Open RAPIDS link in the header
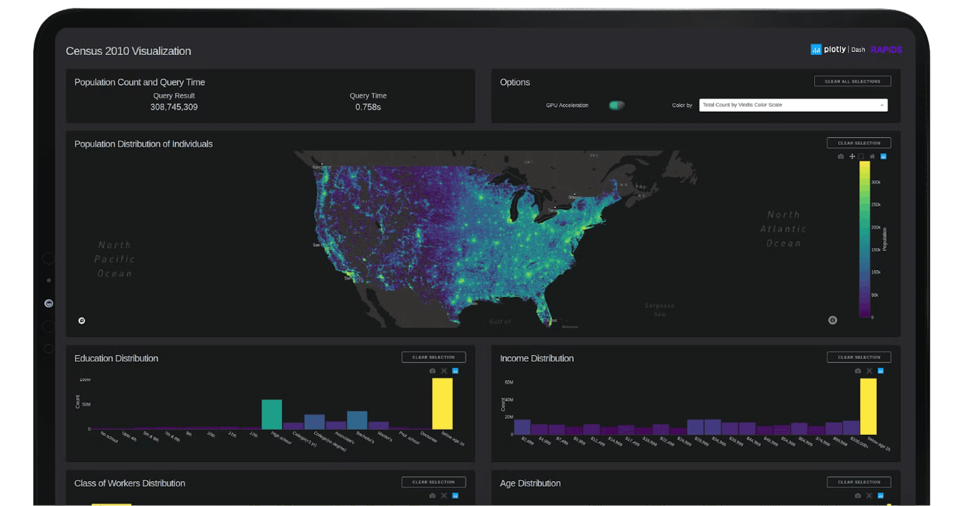This screenshot has height=506, width=980. 886,49
